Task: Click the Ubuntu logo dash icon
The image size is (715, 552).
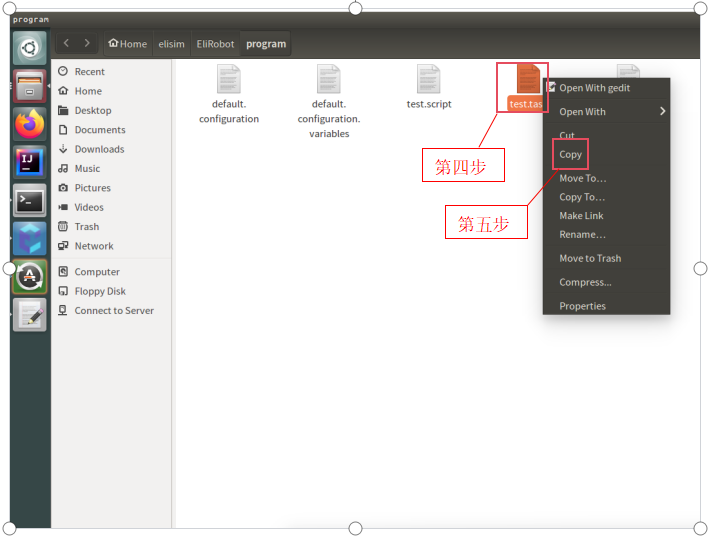Action: 30,47
